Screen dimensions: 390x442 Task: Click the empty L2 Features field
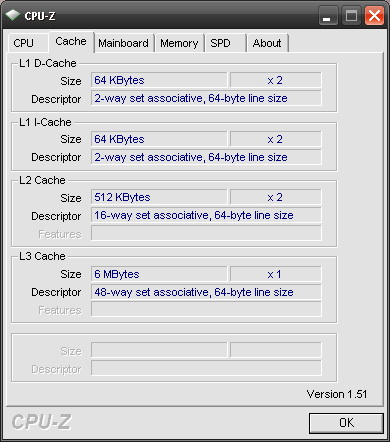point(206,233)
